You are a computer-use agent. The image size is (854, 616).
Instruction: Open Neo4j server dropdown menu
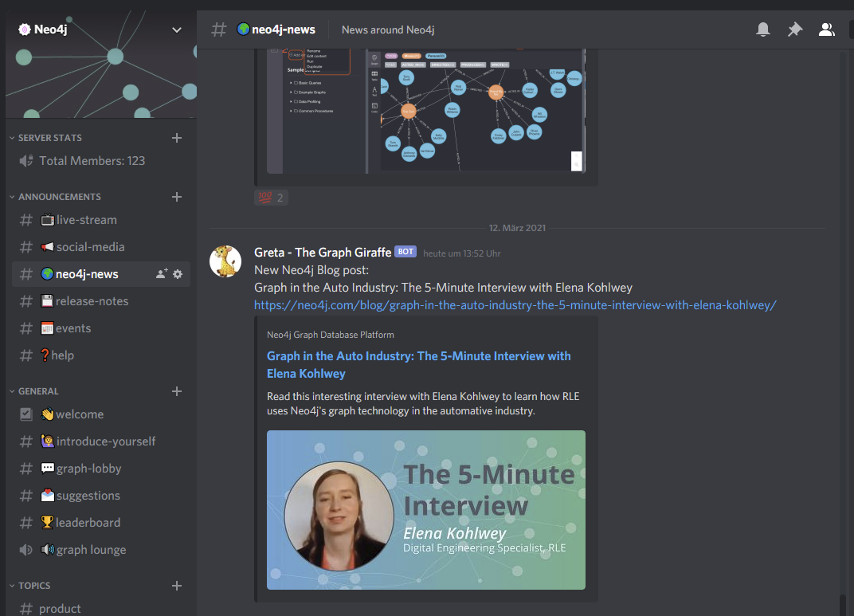177,30
